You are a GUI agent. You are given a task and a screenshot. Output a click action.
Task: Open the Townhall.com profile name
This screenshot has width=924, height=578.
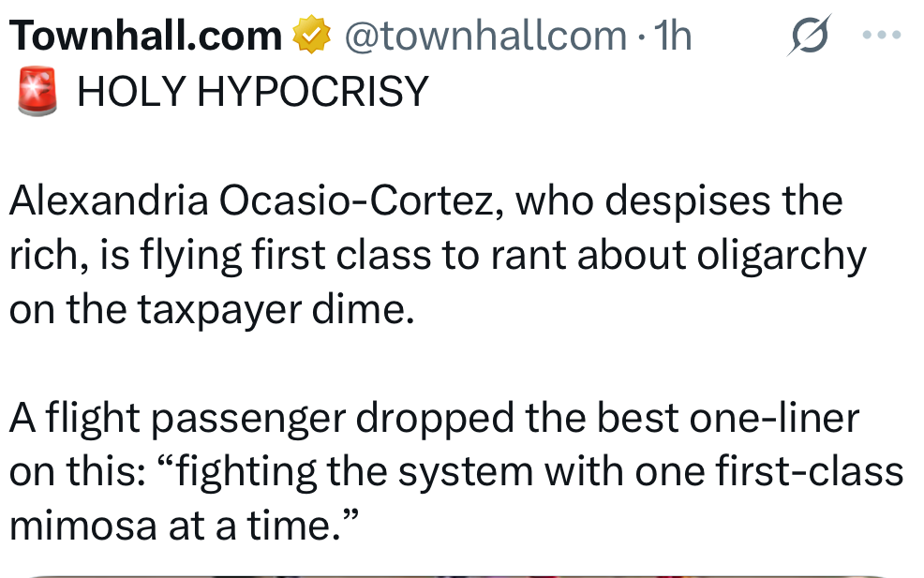[145, 37]
